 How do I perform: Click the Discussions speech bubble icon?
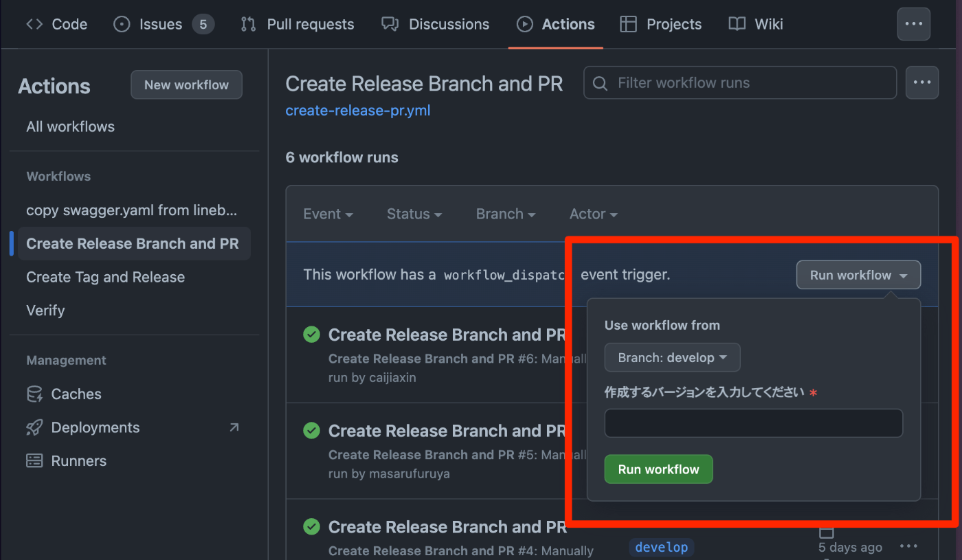390,24
